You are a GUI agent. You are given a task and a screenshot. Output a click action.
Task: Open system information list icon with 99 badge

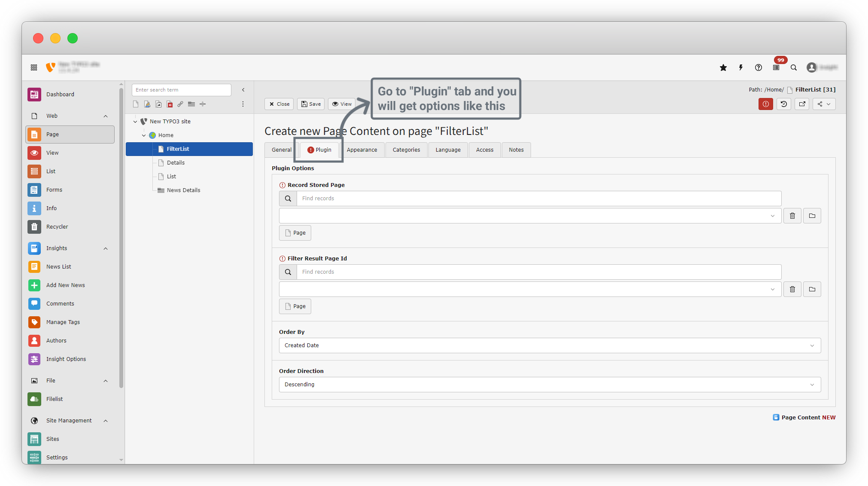click(776, 67)
